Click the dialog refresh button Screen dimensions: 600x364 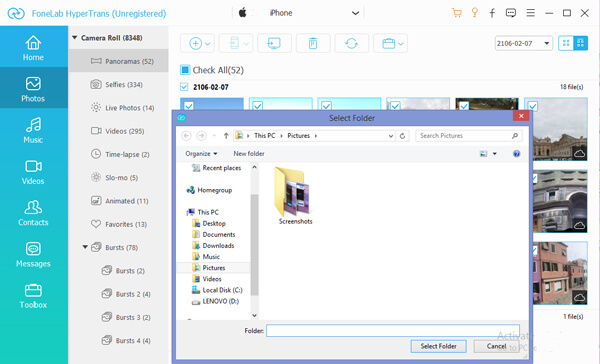click(x=402, y=136)
